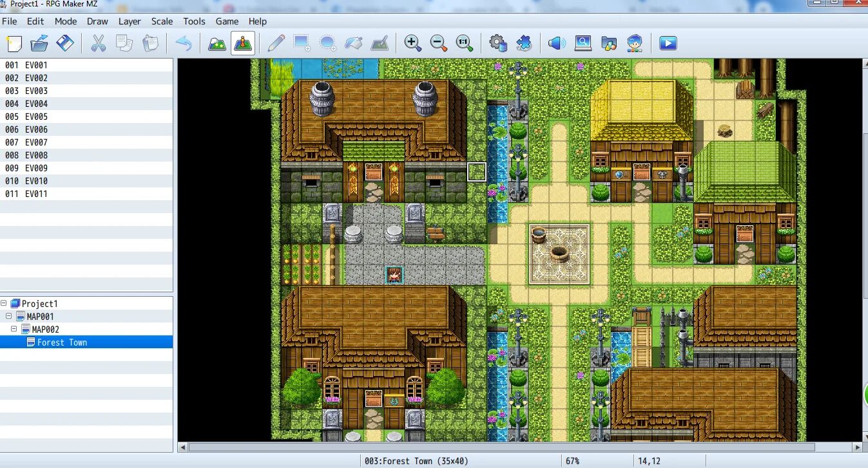This screenshot has width=868, height=468.
Task: Select event 004 EV004 in list
Action: [86, 104]
